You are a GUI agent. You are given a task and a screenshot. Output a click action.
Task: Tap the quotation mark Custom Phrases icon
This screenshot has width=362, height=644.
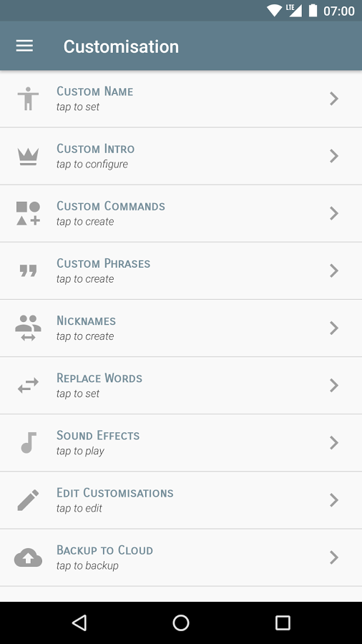[x=29, y=270]
